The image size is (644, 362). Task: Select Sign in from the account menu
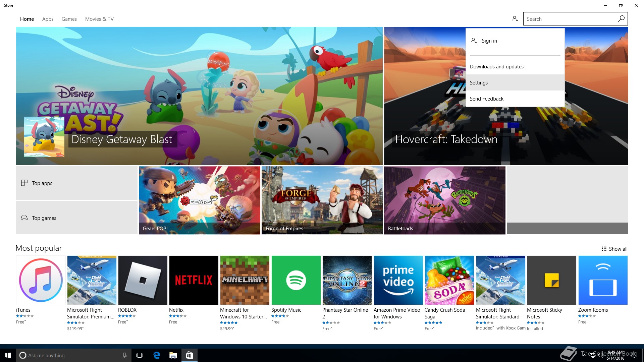pos(515,41)
